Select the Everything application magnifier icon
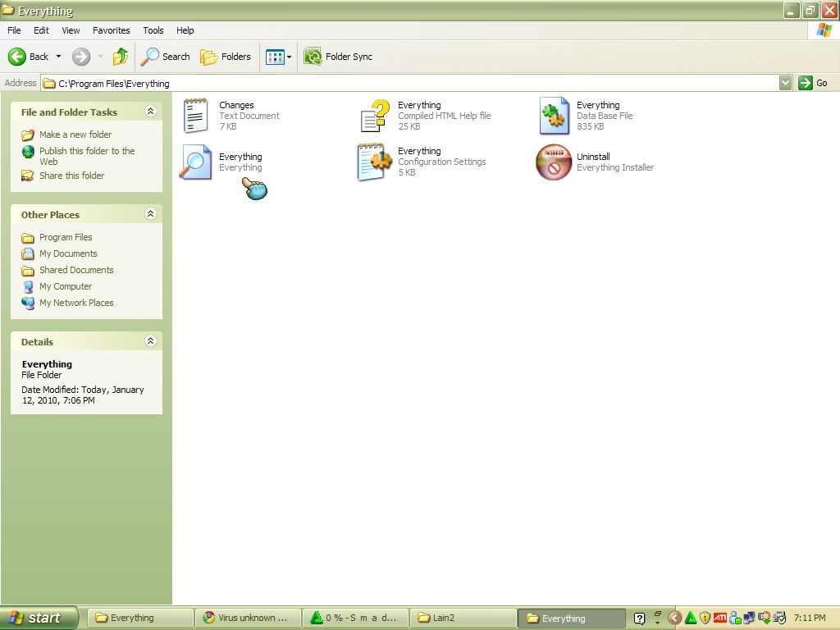Screen dimensions: 840x630 [x=195, y=162]
